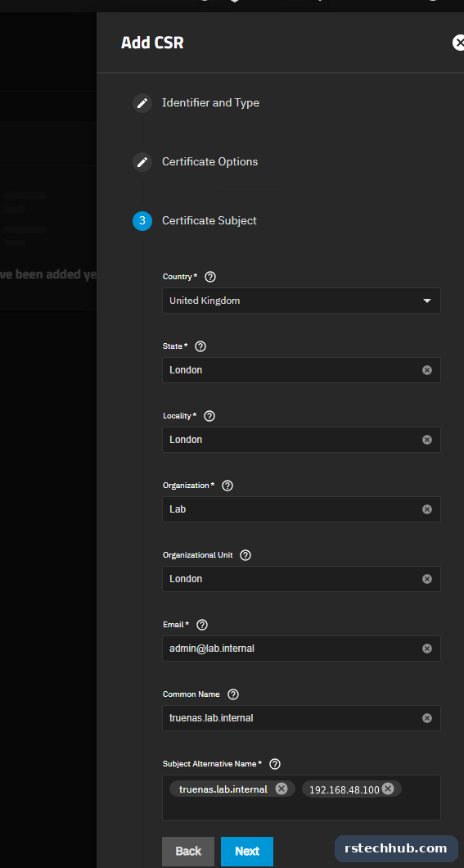
Task: Click into the State input field
Action: pos(301,370)
